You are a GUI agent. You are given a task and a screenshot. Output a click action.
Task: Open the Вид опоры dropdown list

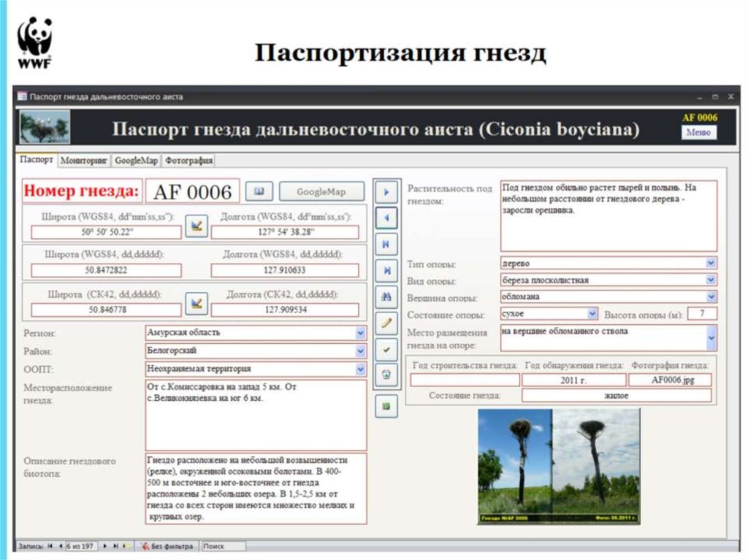pos(711,280)
